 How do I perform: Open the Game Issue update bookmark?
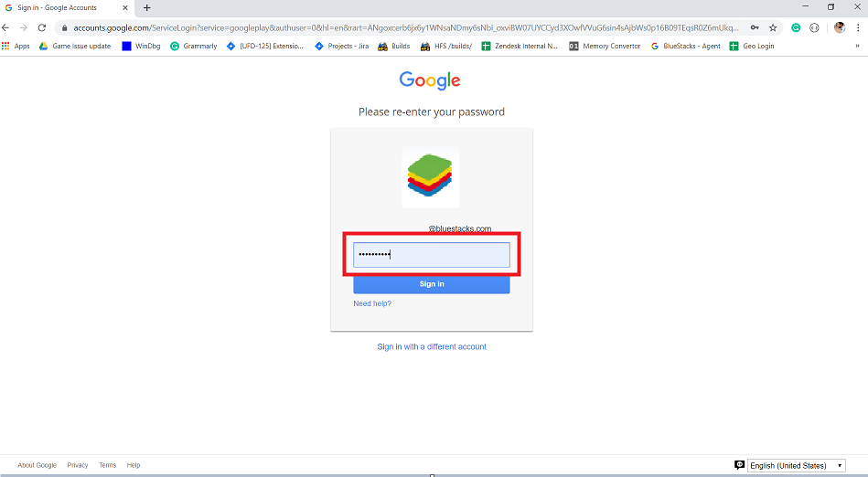click(75, 46)
